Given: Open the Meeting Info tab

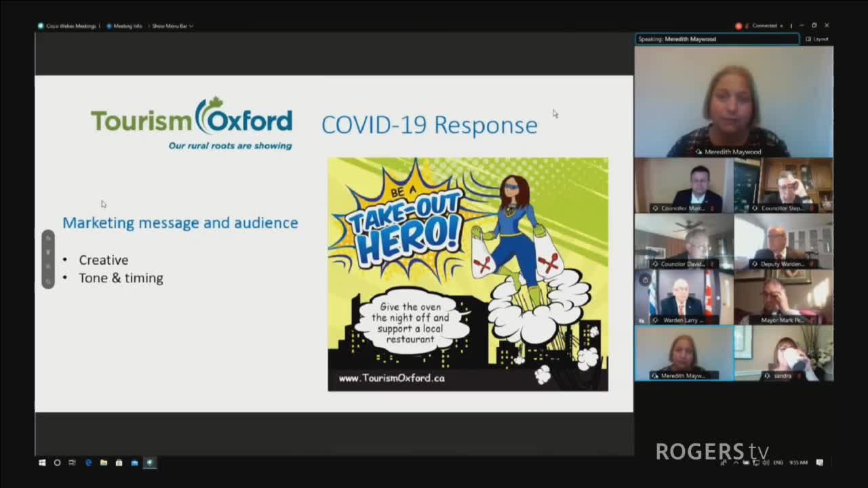Looking at the screenshot, I should click(x=124, y=26).
